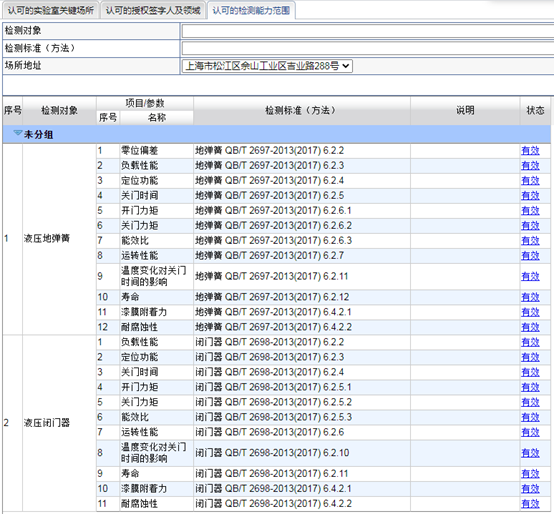The height and width of the screenshot is (514, 554).
Task: Select 闭门器 QB/T 2698-2013(2017) 6.2.2 cell
Action: click(302, 342)
